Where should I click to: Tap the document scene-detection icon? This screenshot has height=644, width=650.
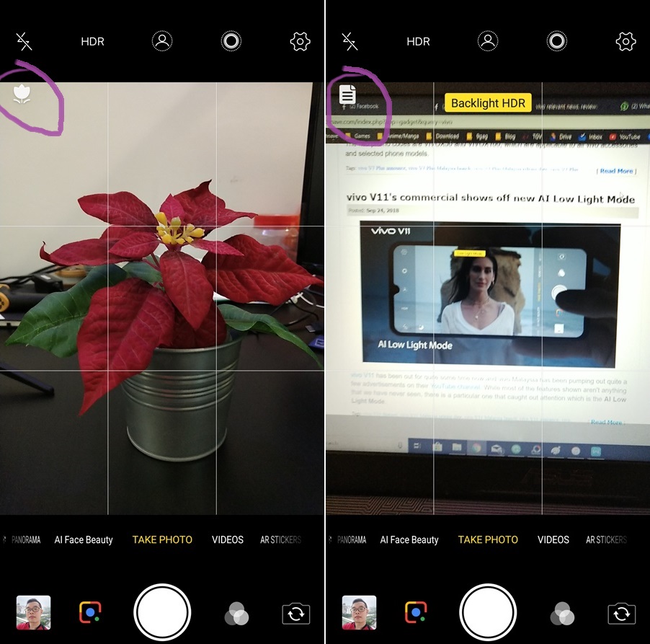point(347,94)
